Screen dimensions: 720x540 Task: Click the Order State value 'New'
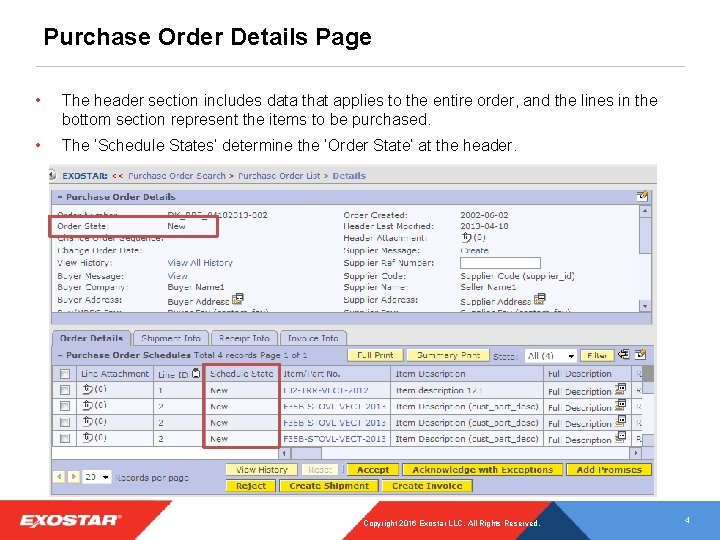176,226
